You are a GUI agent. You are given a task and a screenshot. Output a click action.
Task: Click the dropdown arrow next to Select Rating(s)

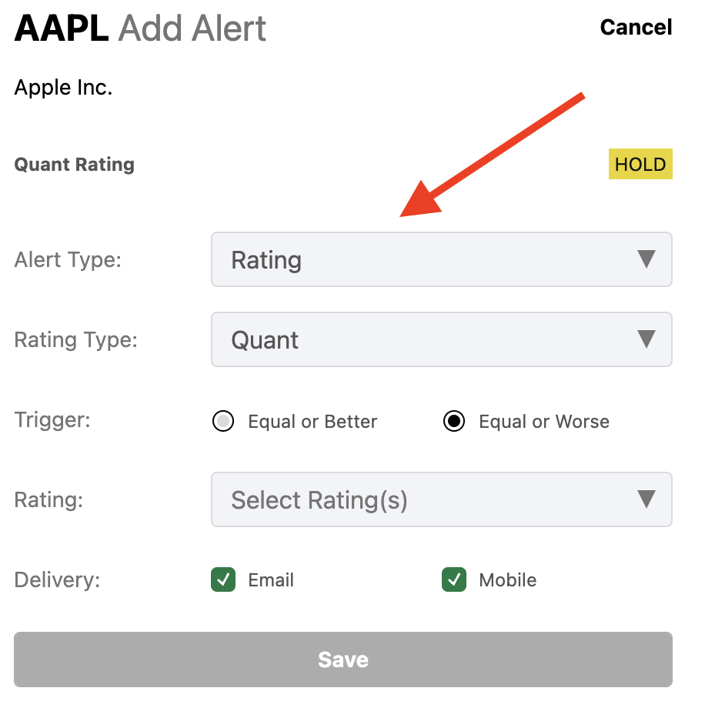tap(647, 499)
